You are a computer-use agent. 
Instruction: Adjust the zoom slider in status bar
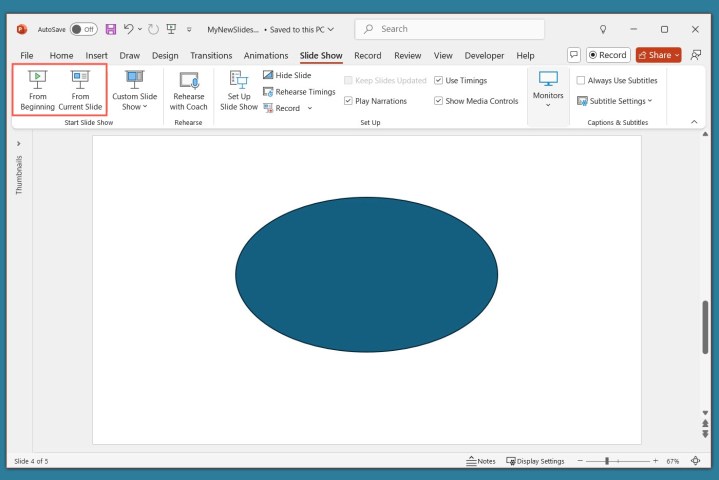(607, 461)
